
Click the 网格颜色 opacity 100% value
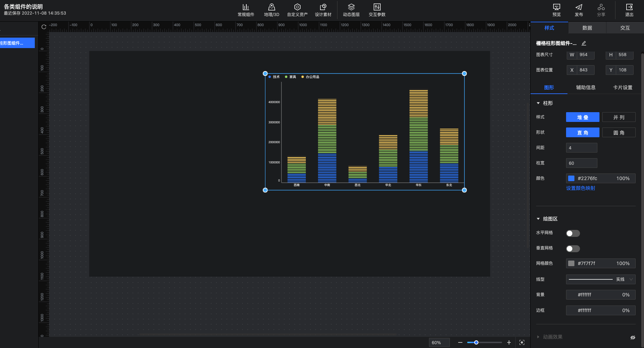[x=623, y=263]
